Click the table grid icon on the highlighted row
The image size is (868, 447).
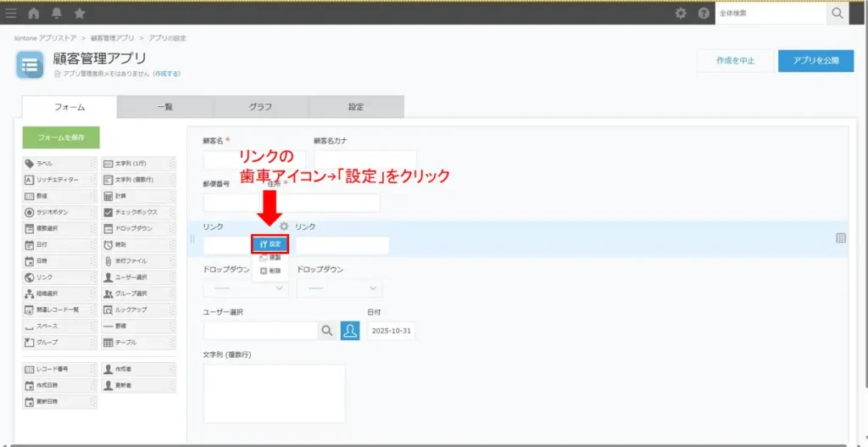click(840, 238)
